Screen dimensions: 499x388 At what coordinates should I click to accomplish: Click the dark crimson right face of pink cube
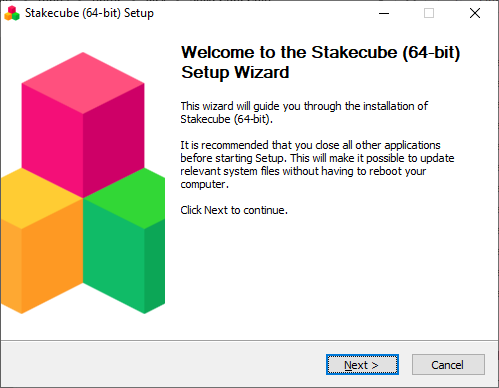[x=114, y=140]
